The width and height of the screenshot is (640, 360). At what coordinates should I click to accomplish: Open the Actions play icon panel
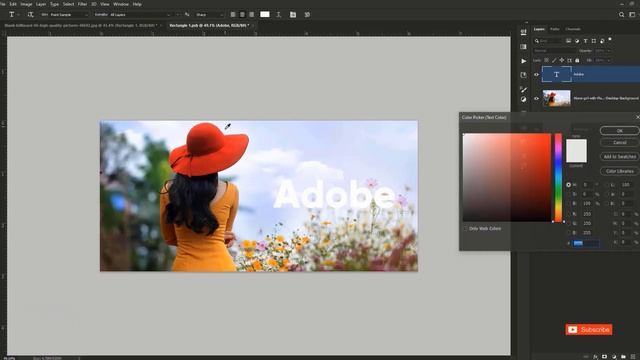523,61
